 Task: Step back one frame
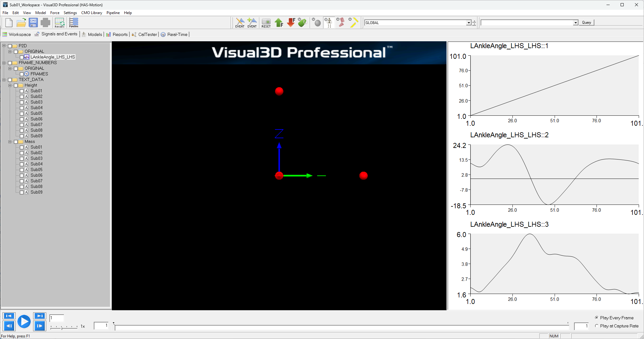point(9,326)
